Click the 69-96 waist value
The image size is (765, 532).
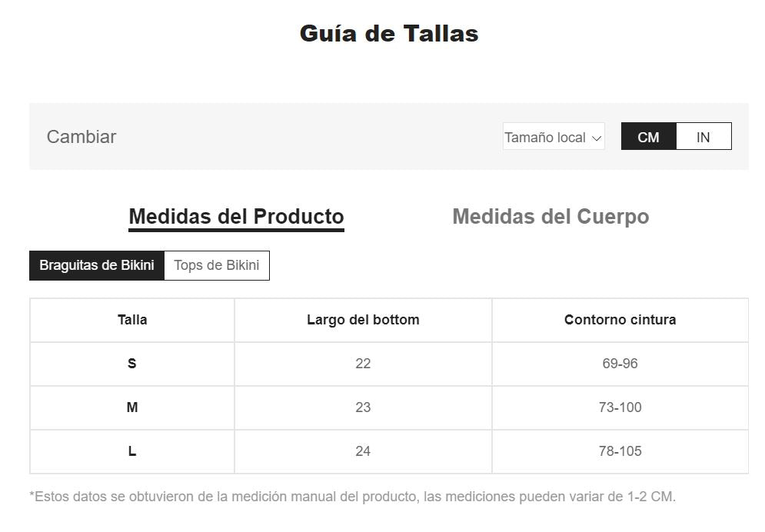[x=620, y=364]
